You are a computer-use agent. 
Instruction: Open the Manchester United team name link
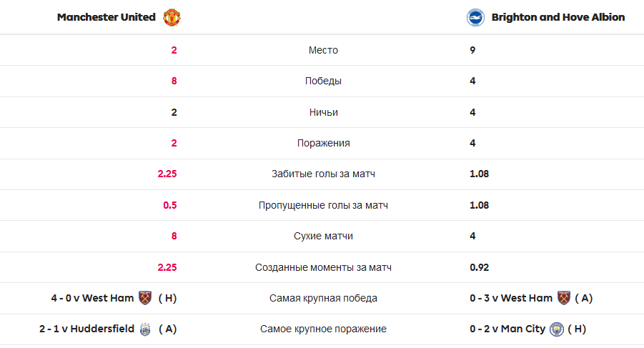click(x=106, y=17)
